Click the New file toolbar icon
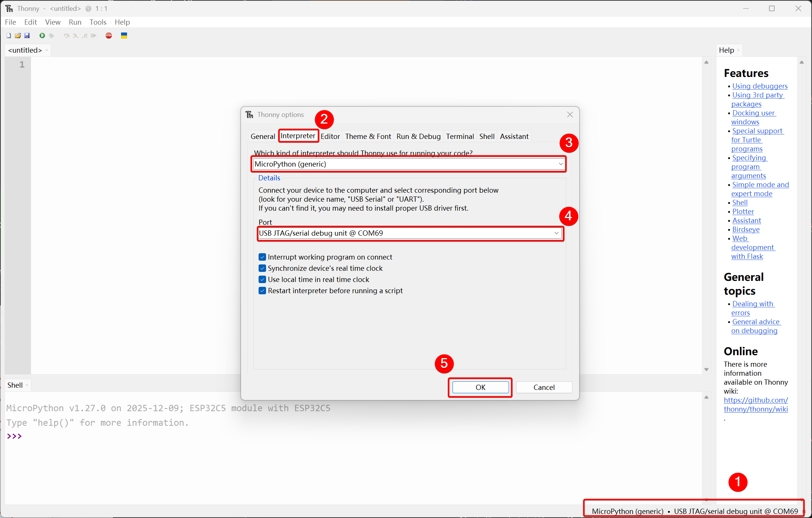This screenshot has height=518, width=812. [9, 35]
